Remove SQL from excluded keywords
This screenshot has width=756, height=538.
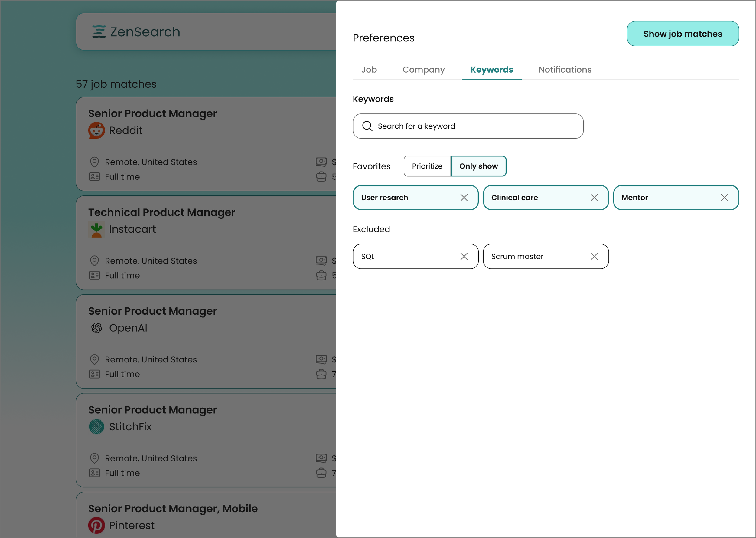[464, 256]
